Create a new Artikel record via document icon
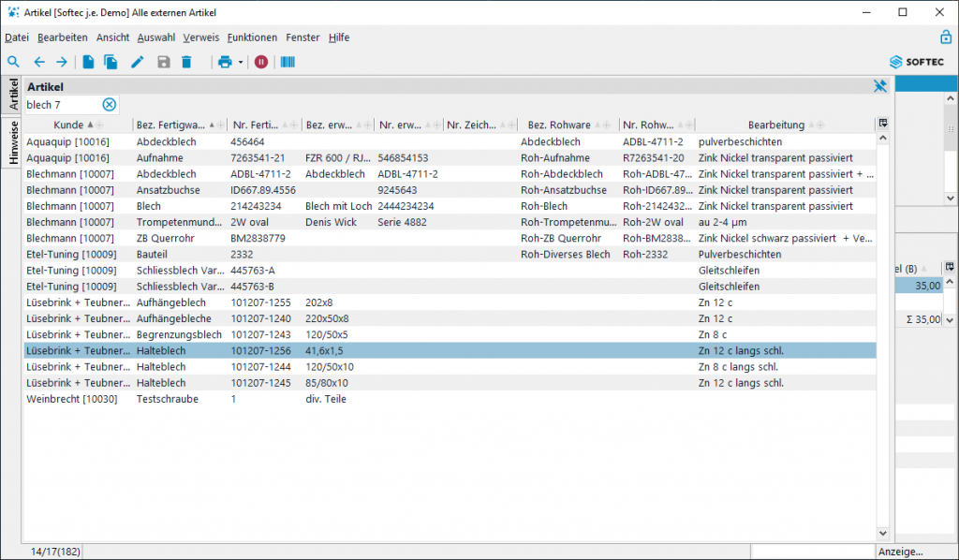The width and height of the screenshot is (959, 560). pos(87,61)
